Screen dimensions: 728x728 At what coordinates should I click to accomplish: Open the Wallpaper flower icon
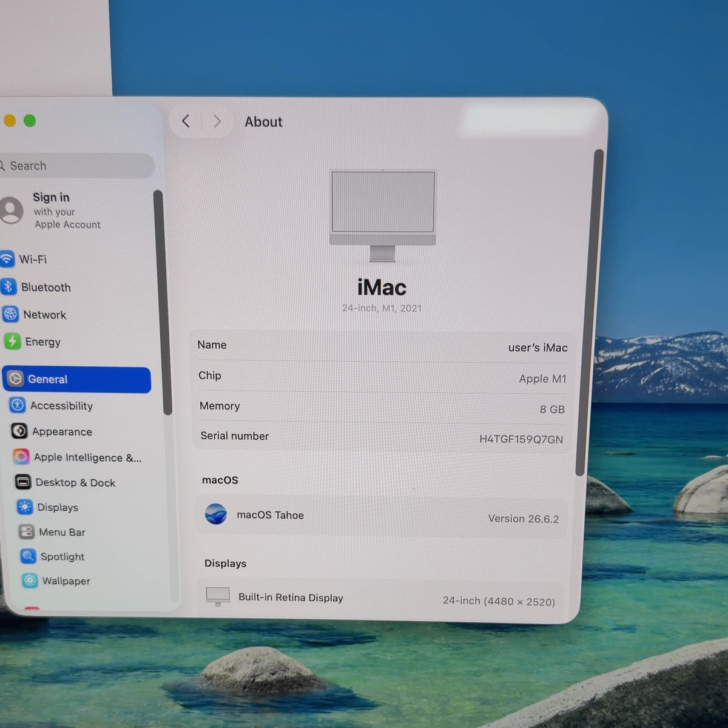30,581
